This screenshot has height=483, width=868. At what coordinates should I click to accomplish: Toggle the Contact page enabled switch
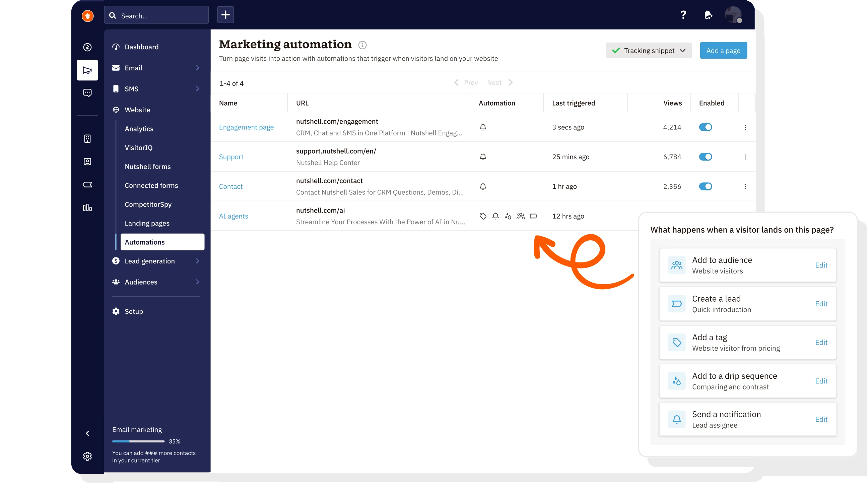point(705,186)
